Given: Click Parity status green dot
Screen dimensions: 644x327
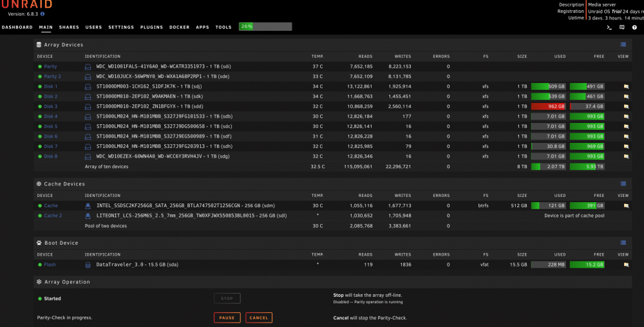Looking at the screenshot, I should tap(40, 66).
